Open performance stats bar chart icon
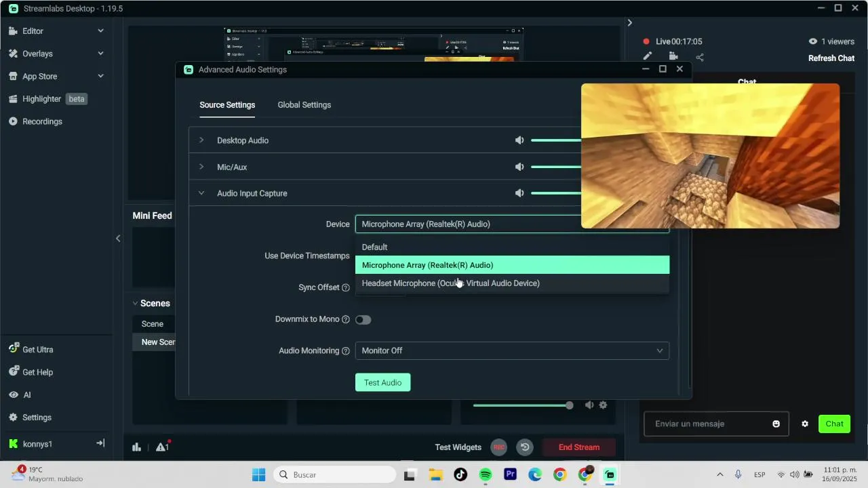 tap(136, 447)
